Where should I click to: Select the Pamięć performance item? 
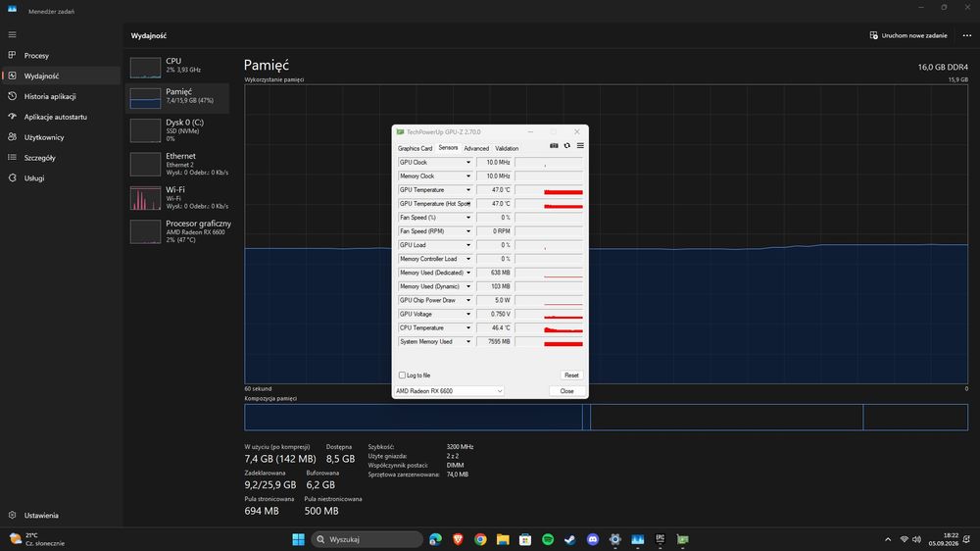pyautogui.click(x=178, y=98)
